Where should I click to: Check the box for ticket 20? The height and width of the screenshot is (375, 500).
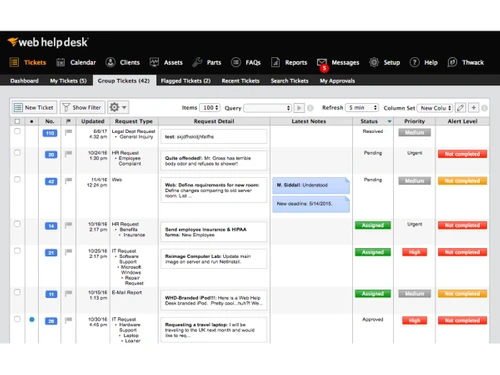click(x=17, y=153)
